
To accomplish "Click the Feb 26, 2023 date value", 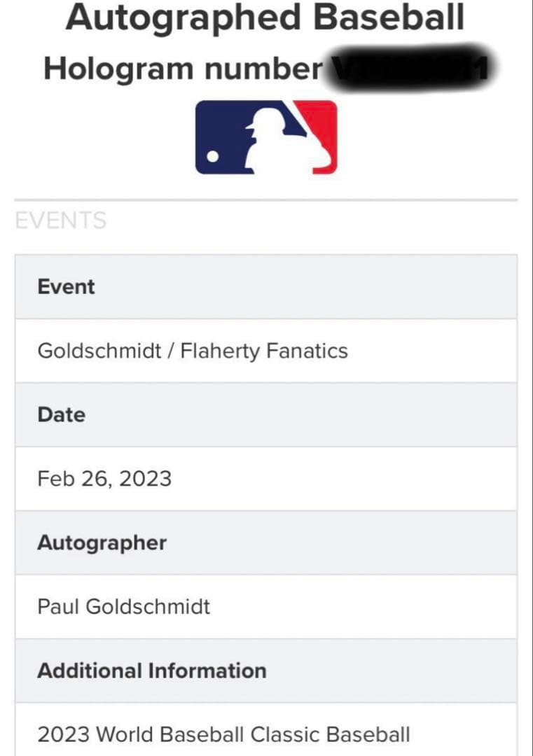I will 104,479.
